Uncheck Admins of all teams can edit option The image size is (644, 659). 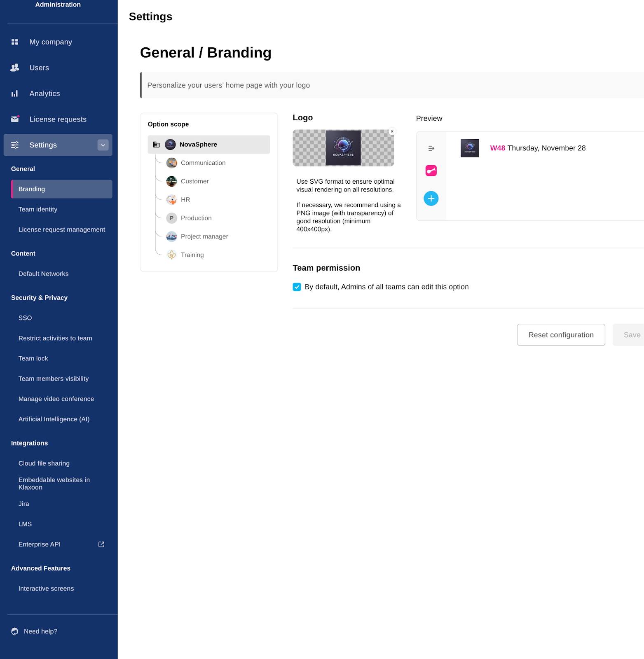(x=297, y=287)
